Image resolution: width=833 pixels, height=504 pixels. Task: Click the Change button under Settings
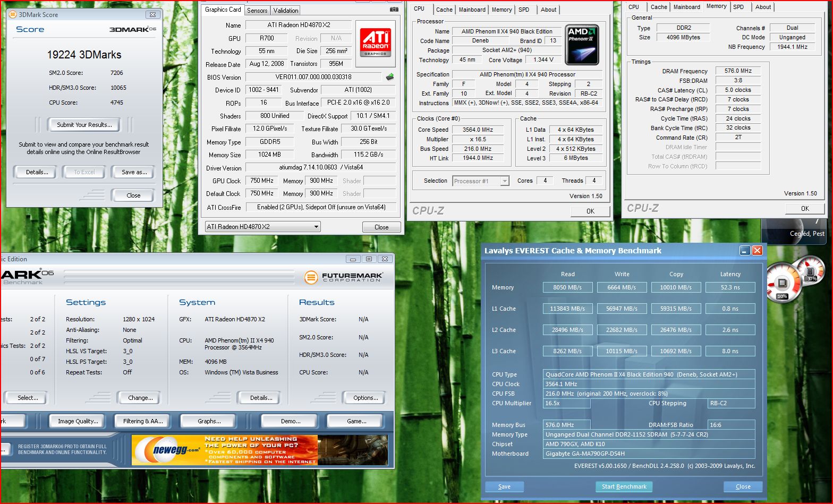[140, 398]
